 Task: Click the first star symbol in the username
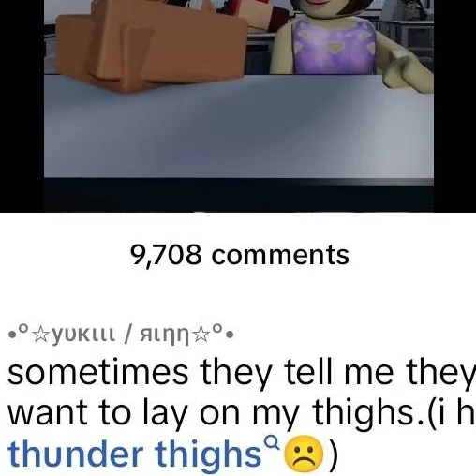click(x=41, y=335)
